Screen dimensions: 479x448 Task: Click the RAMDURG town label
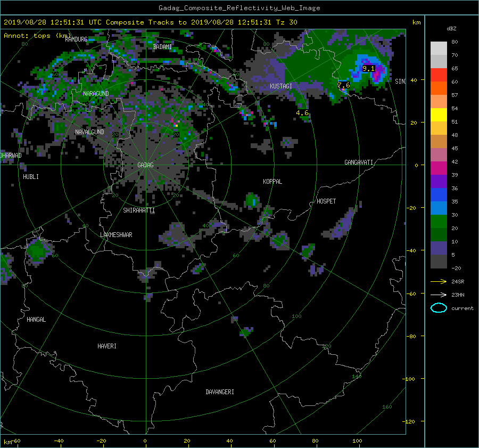[x=76, y=39]
